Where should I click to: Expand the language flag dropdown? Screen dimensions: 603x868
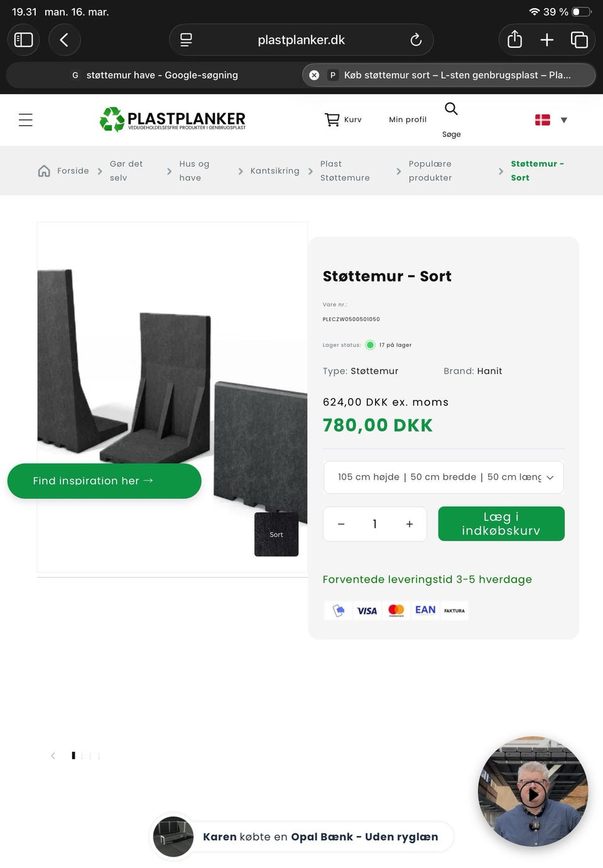point(551,119)
